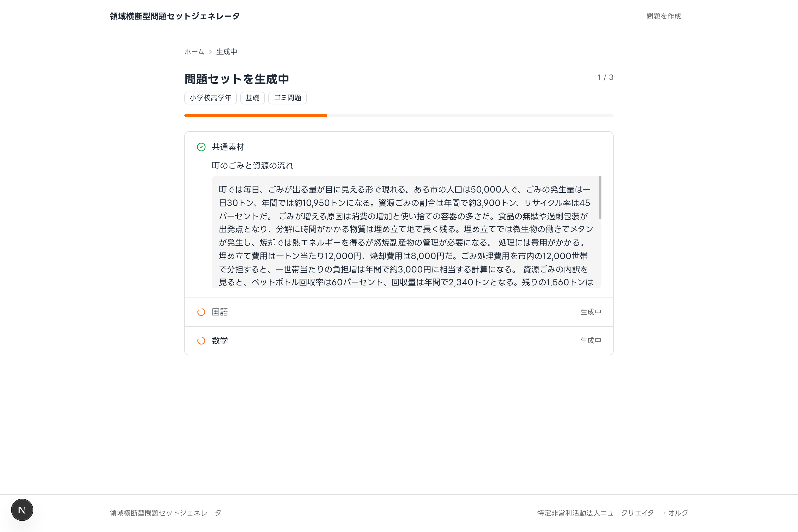Open 問題を作成 in the header
The image size is (798, 532).
[x=663, y=16]
